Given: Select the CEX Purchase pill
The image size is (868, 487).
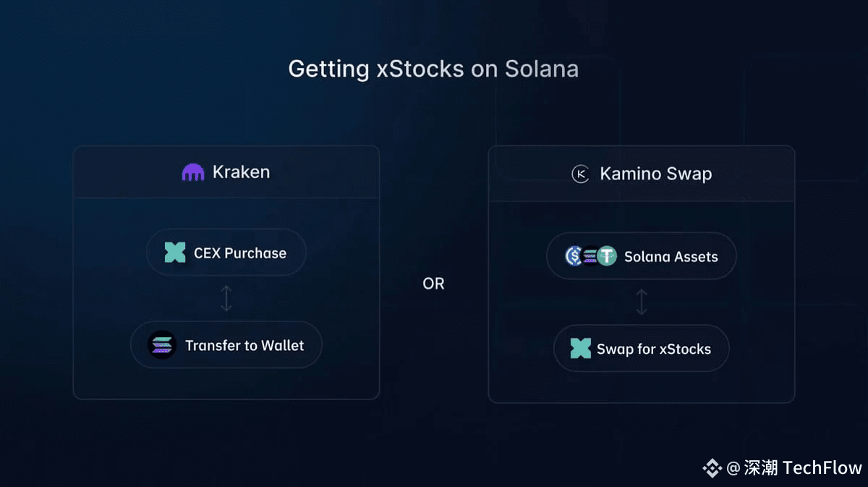Looking at the screenshot, I should (x=226, y=253).
